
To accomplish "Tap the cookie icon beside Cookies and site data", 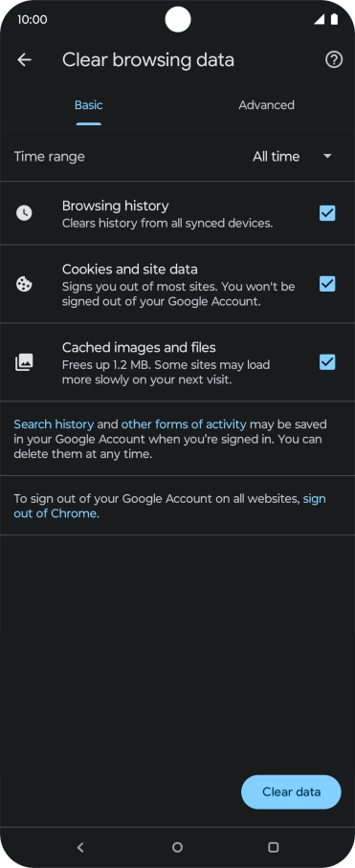I will 24,285.
